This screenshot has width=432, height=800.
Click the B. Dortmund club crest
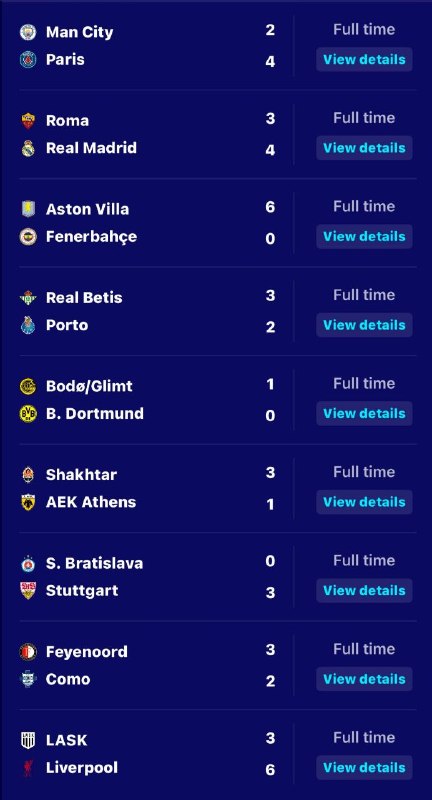28,414
